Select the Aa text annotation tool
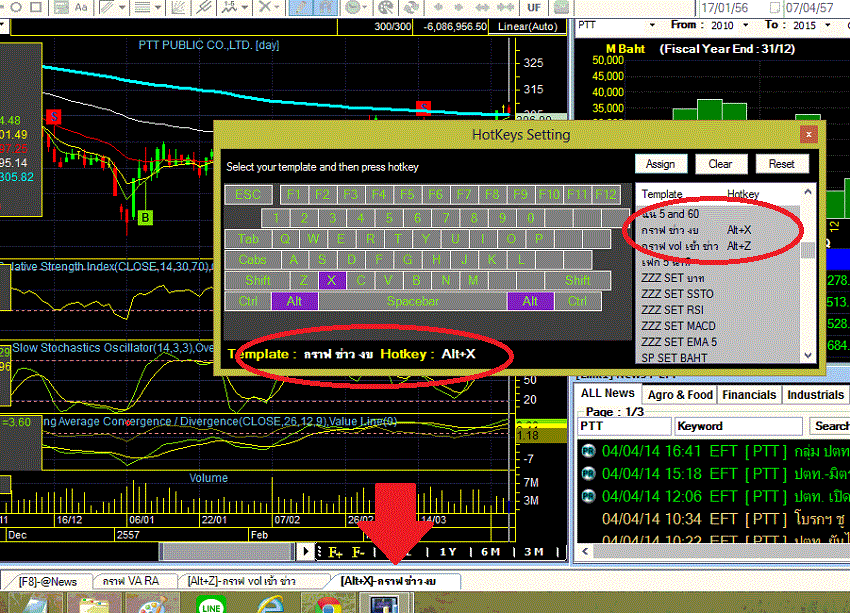Viewport: 850px width, 613px height. [81, 7]
